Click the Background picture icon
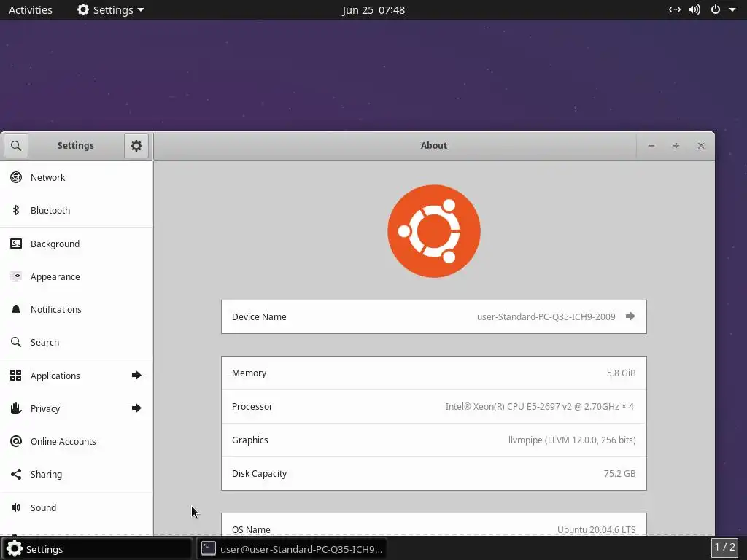The height and width of the screenshot is (560, 747). coord(16,244)
